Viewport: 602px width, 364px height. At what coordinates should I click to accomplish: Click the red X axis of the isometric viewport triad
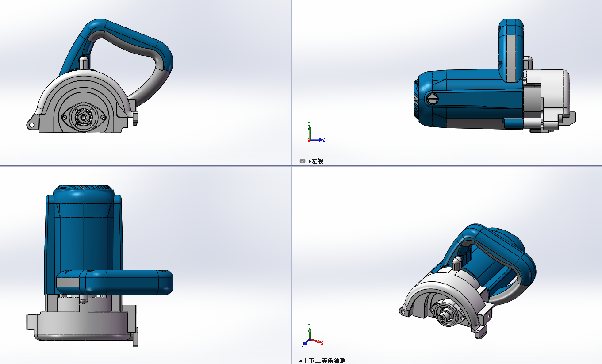[x=317, y=341]
